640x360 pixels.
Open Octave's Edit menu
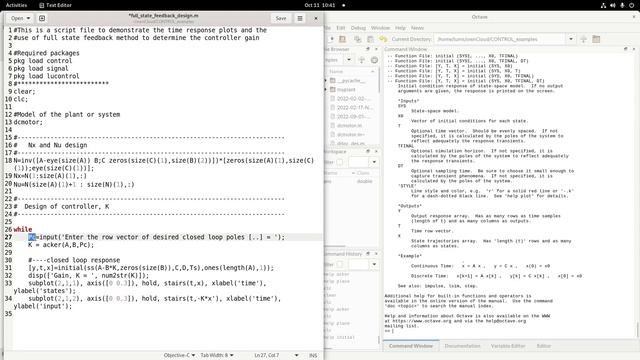(x=341, y=28)
